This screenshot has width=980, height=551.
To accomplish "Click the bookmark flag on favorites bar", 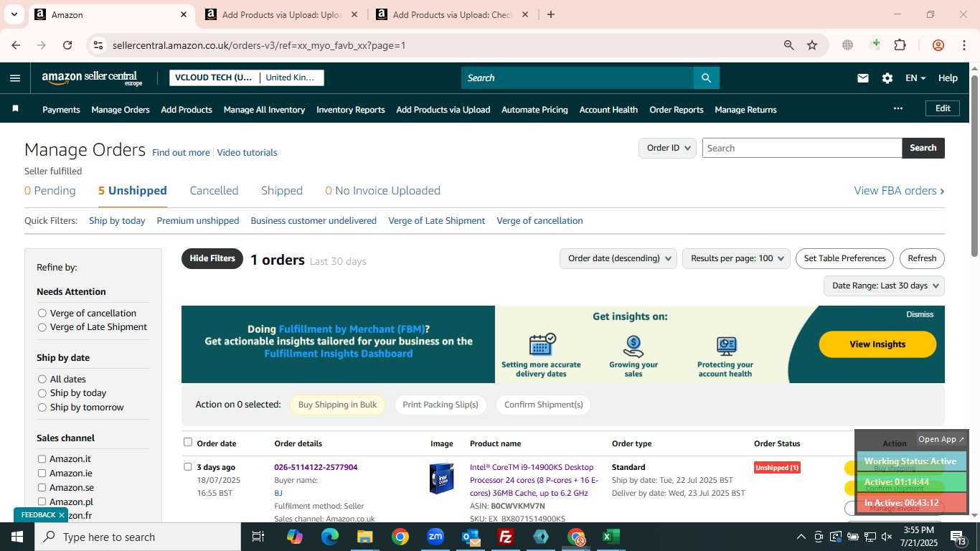I will coord(15,109).
